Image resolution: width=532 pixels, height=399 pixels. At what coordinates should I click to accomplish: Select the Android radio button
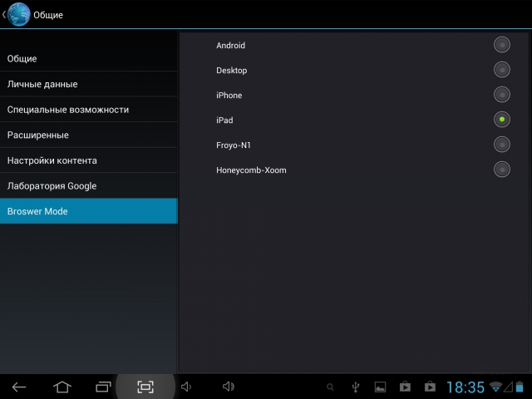click(501, 45)
